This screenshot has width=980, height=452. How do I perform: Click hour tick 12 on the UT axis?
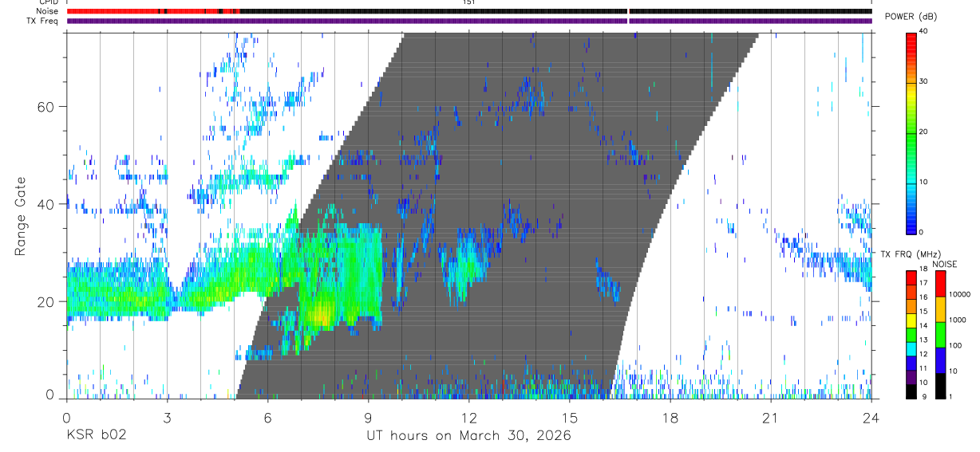tap(469, 418)
